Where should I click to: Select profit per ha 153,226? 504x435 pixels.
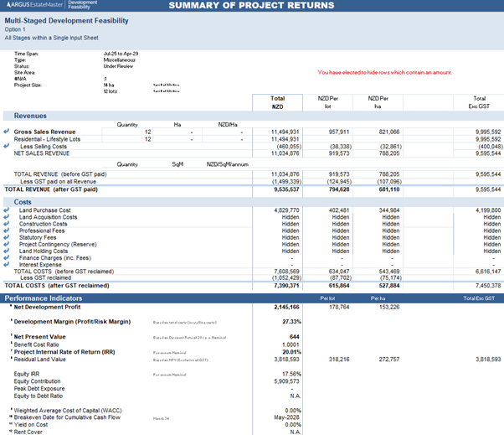389,308
